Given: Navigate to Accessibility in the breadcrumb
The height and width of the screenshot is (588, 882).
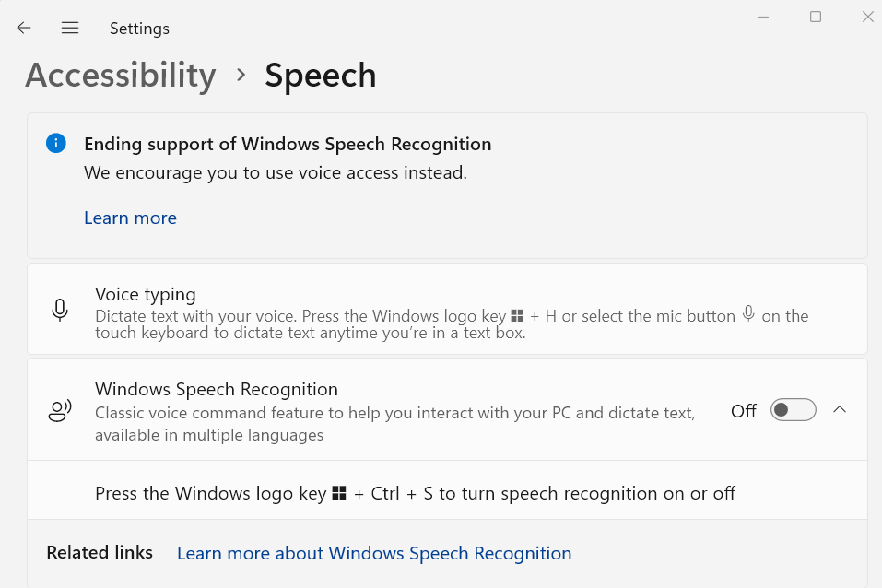Looking at the screenshot, I should pyautogui.click(x=121, y=75).
